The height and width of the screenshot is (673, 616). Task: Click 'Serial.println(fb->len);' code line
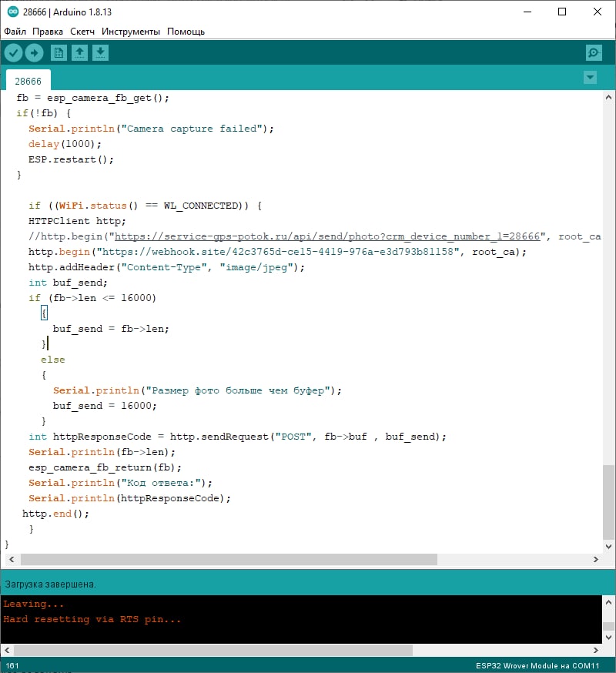tap(102, 452)
